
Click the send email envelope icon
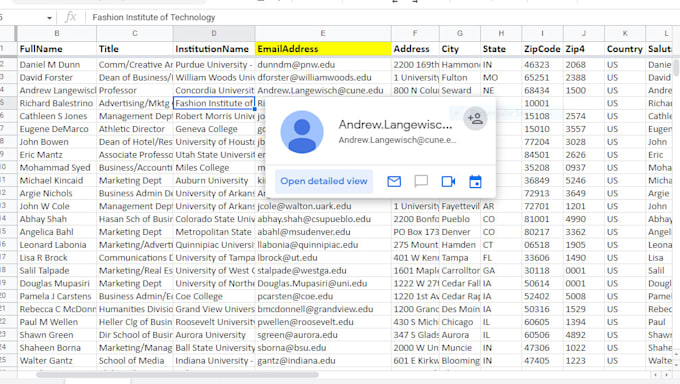coord(394,181)
